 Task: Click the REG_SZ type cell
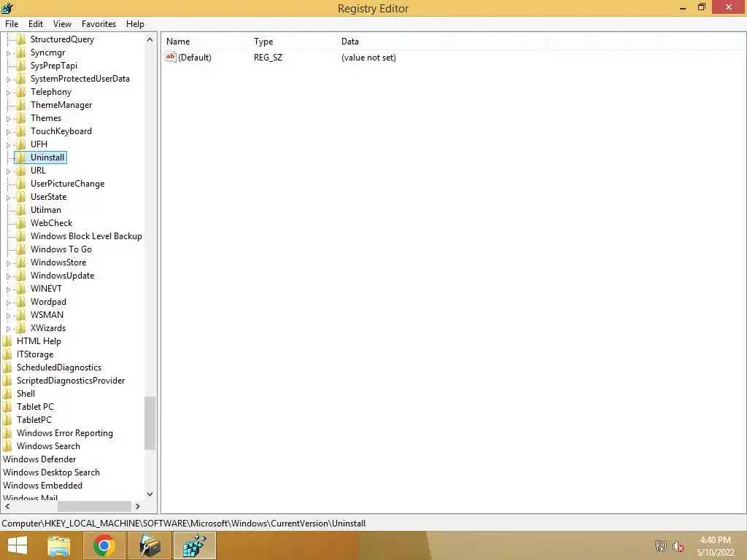pyautogui.click(x=268, y=57)
